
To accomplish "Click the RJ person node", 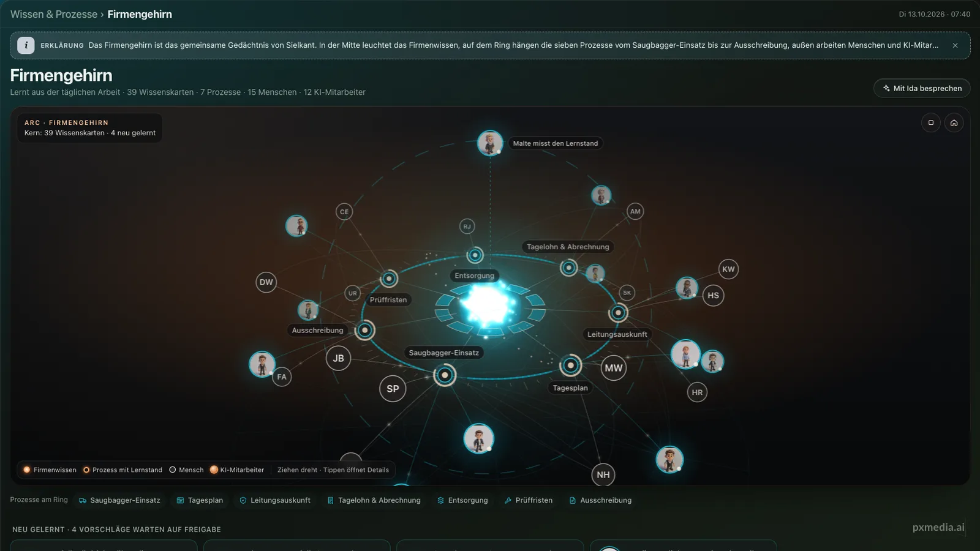I will [467, 227].
